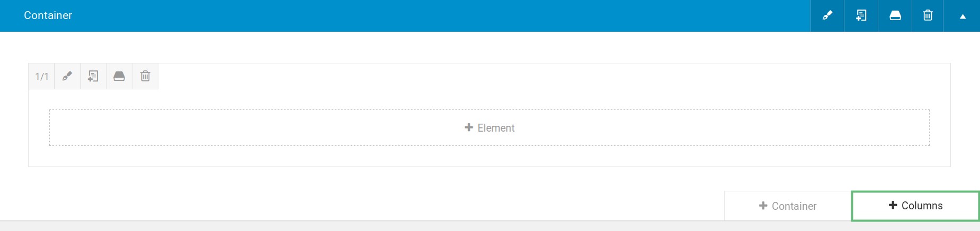This screenshot has width=980, height=231.
Task: Clone the 1/1 column with the duplicate icon
Action: (x=93, y=77)
